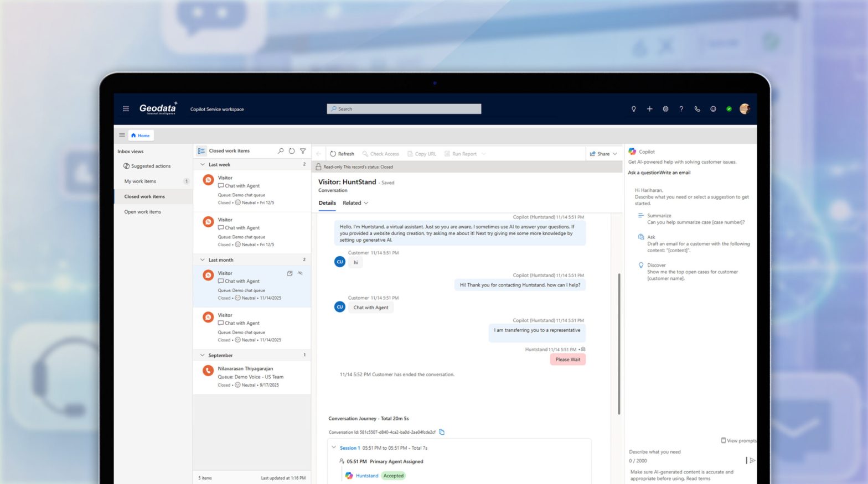Toggle the hamburger site map menu

[122, 135]
